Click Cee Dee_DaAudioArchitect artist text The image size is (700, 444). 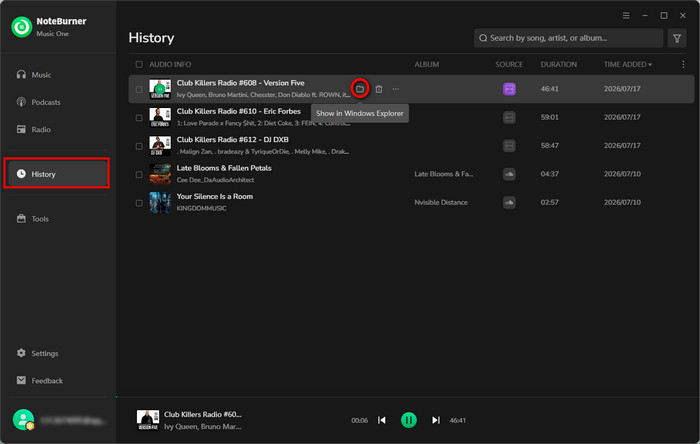tap(215, 180)
